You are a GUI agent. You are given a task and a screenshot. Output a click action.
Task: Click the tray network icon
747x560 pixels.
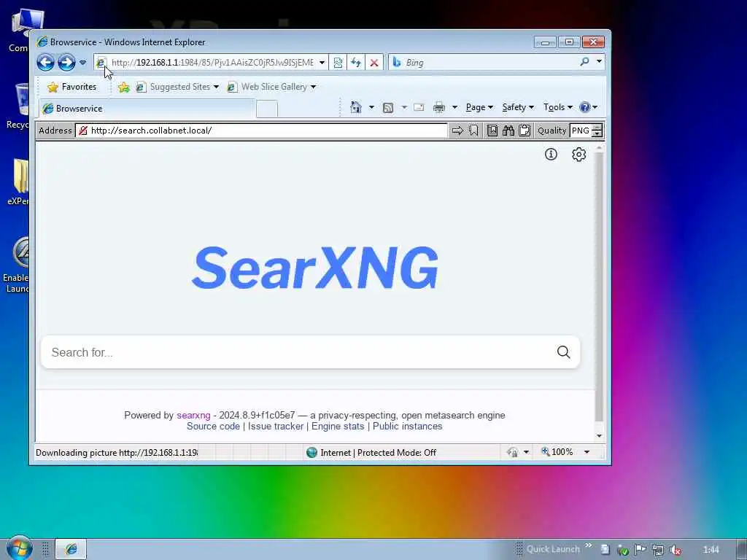[x=658, y=550]
